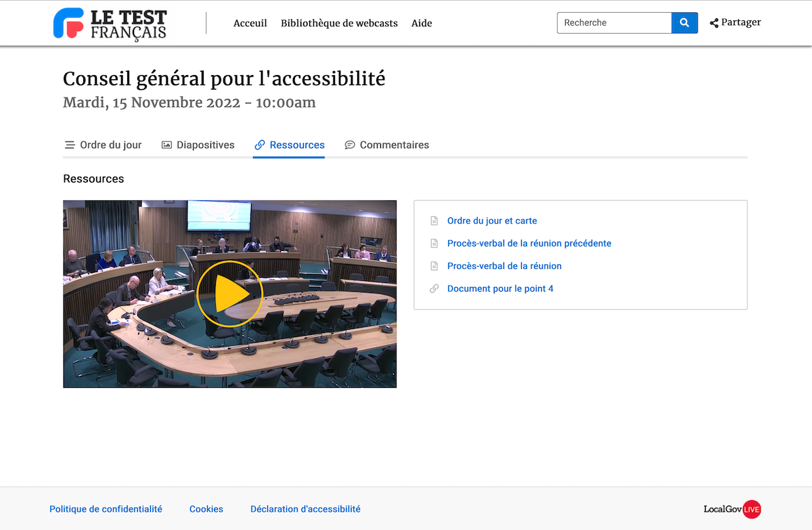Image resolution: width=812 pixels, height=530 pixels.
Task: Click the meeting video thumbnail image
Action: point(229,294)
